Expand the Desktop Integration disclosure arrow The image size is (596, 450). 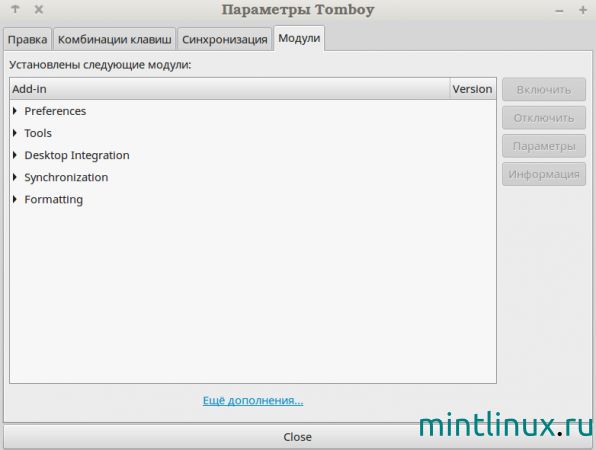click(x=15, y=155)
